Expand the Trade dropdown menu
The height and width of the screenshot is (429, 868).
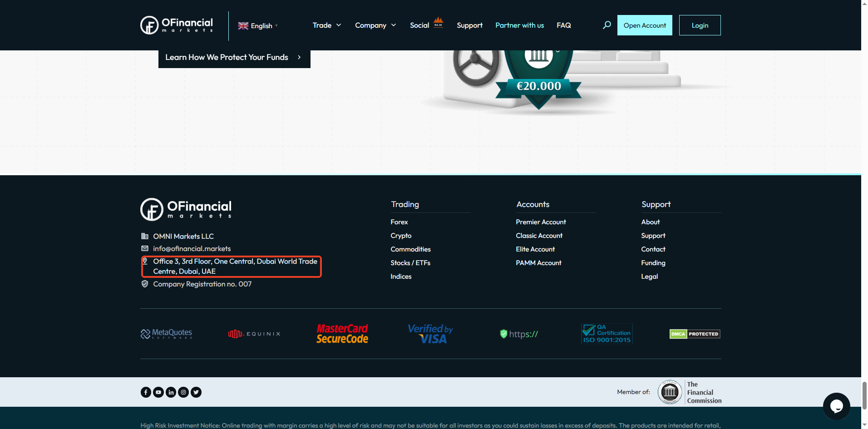(x=326, y=25)
